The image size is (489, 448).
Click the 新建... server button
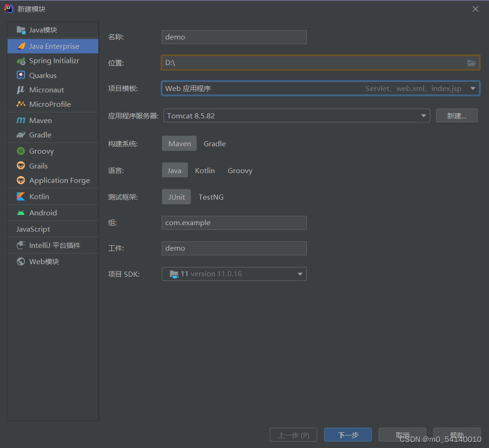457,116
